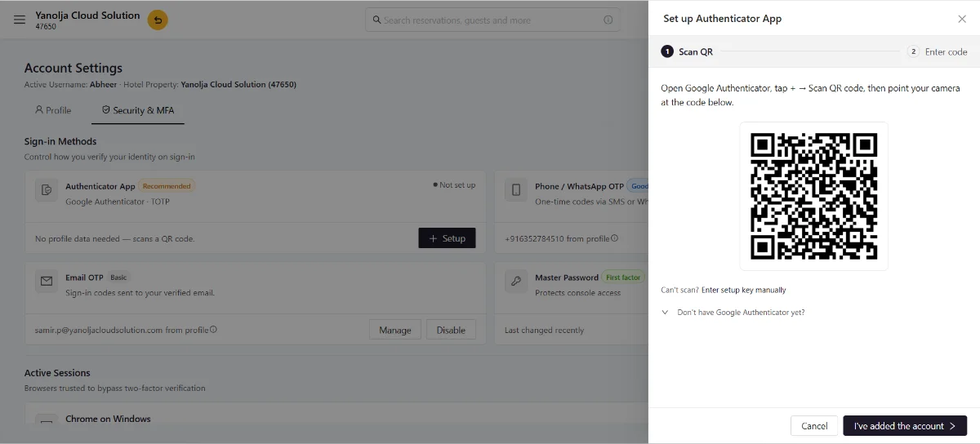The width and height of the screenshot is (980, 444).
Task: Expand Don't have Google Authenticator yet section
Action: (x=733, y=313)
